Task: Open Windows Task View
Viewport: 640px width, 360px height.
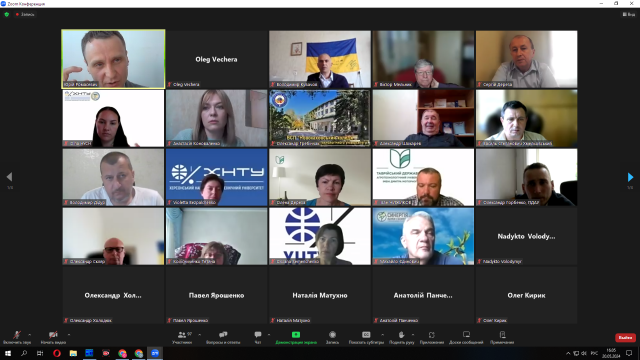Action: tap(40, 353)
